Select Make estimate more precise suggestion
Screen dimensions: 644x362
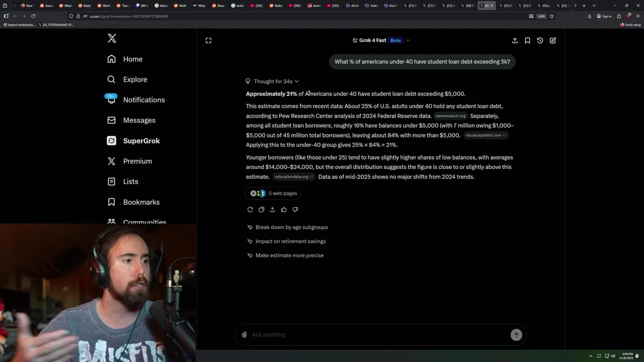[285, 255]
